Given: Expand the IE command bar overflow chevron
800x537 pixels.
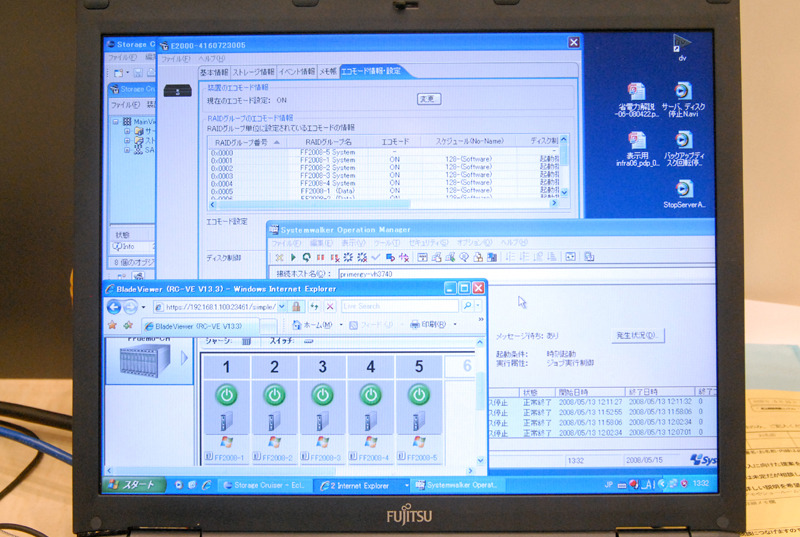Looking at the screenshot, I should point(480,320).
